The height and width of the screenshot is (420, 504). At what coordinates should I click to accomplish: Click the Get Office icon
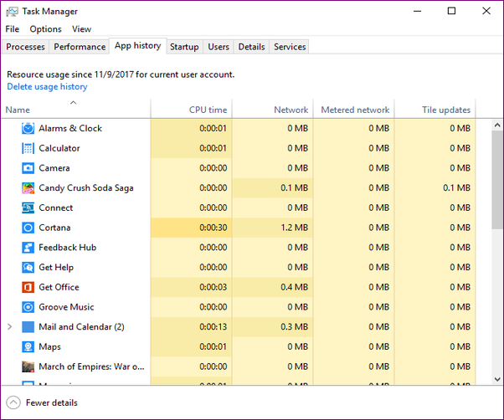click(x=28, y=287)
